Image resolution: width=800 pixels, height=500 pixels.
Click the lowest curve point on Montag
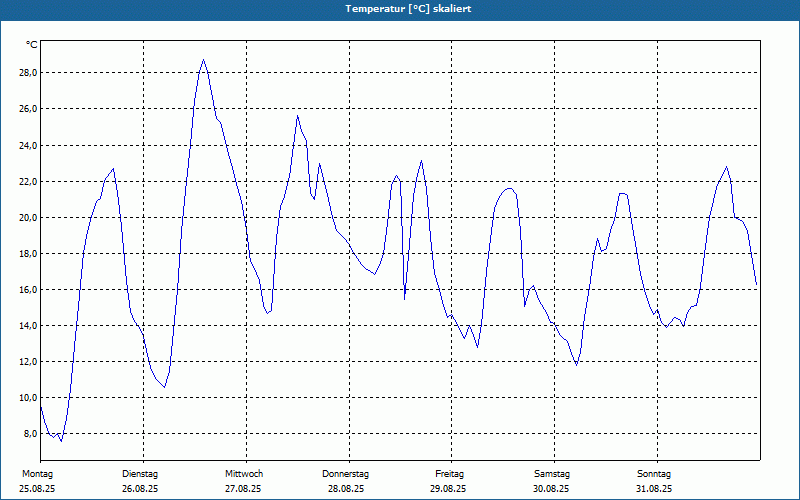[x=61, y=441]
